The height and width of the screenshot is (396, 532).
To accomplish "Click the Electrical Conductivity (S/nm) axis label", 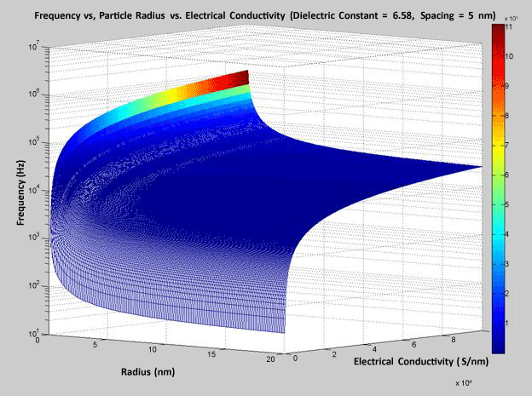I will click(404, 363).
